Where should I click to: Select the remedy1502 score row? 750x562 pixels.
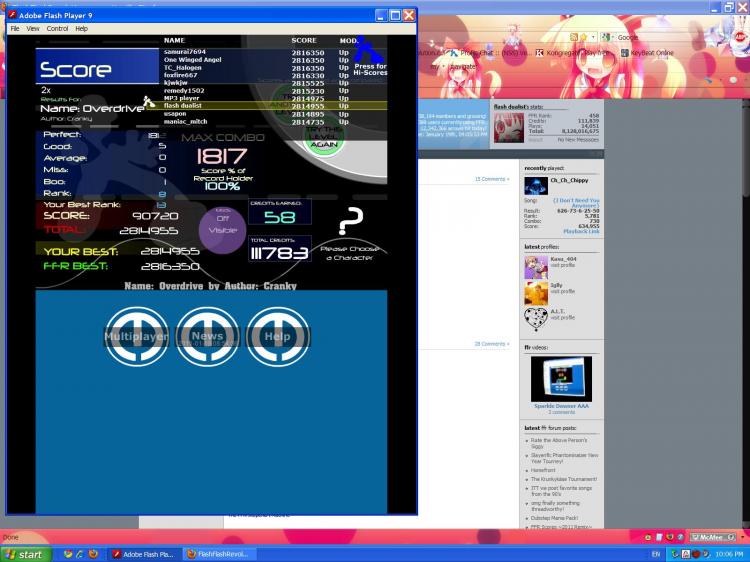[x=256, y=91]
